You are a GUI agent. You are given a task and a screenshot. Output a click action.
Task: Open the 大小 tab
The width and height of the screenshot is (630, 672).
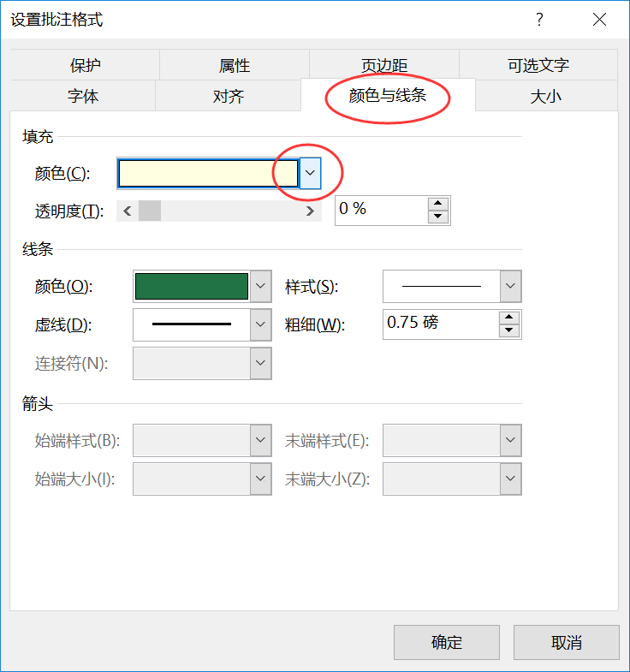546,96
